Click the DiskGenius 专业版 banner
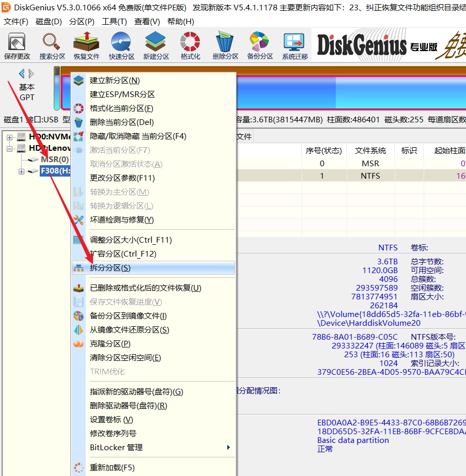Image resolution: width=466 pixels, height=476 pixels. tap(389, 45)
